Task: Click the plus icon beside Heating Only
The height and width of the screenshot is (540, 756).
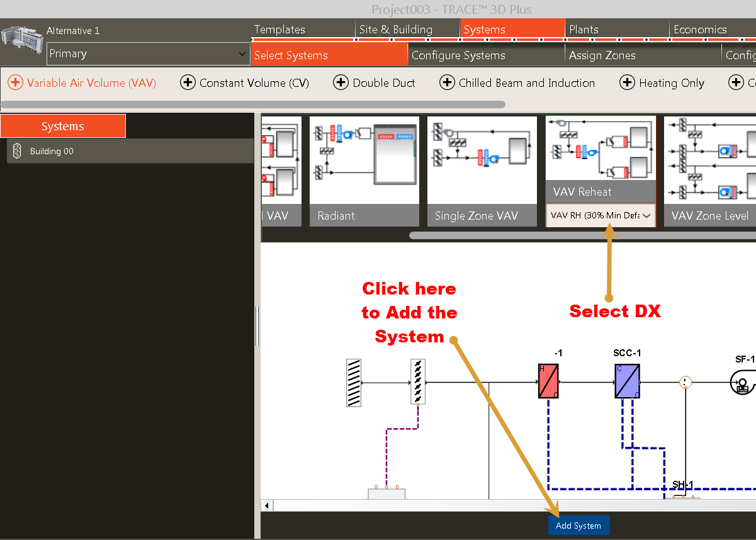Action: point(627,82)
